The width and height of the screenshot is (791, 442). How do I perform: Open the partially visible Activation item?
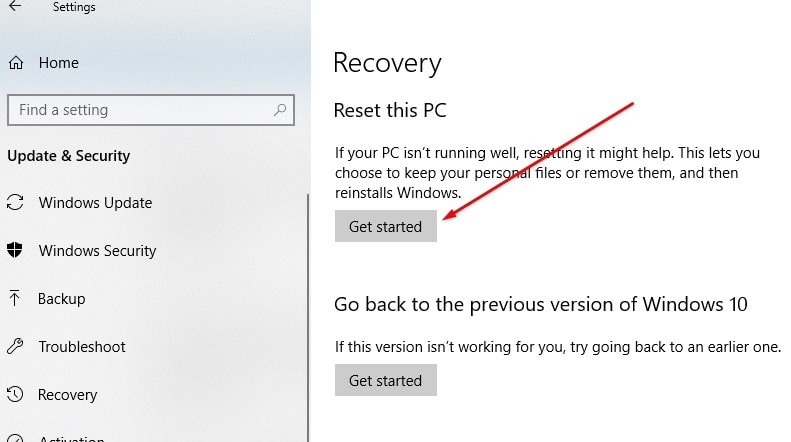[x=70, y=438]
